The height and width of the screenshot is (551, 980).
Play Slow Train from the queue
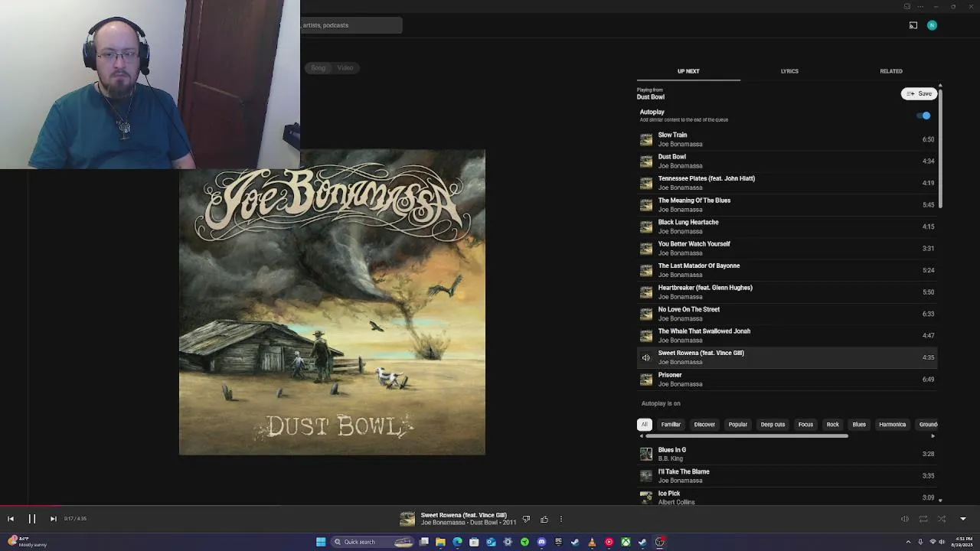(787, 139)
